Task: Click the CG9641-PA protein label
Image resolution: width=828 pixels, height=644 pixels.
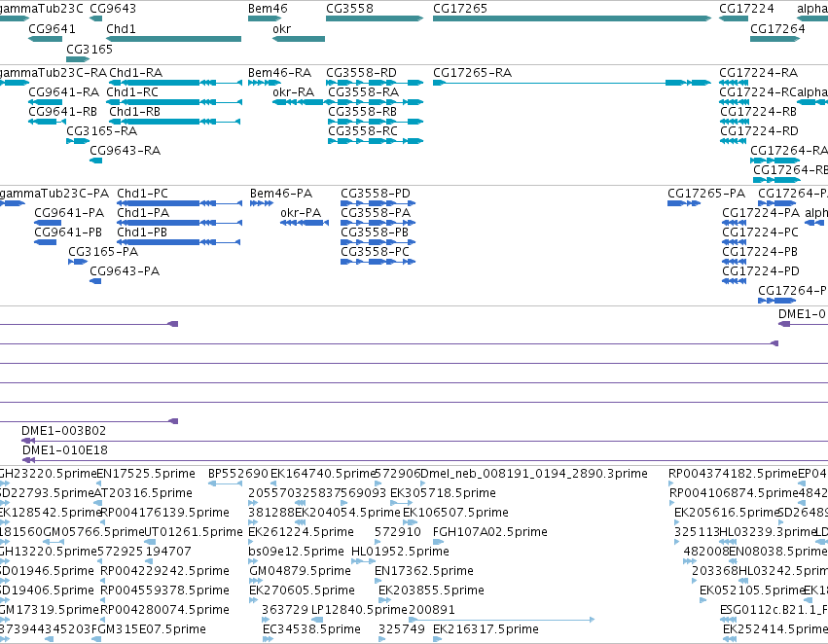Action: pyautogui.click(x=69, y=213)
